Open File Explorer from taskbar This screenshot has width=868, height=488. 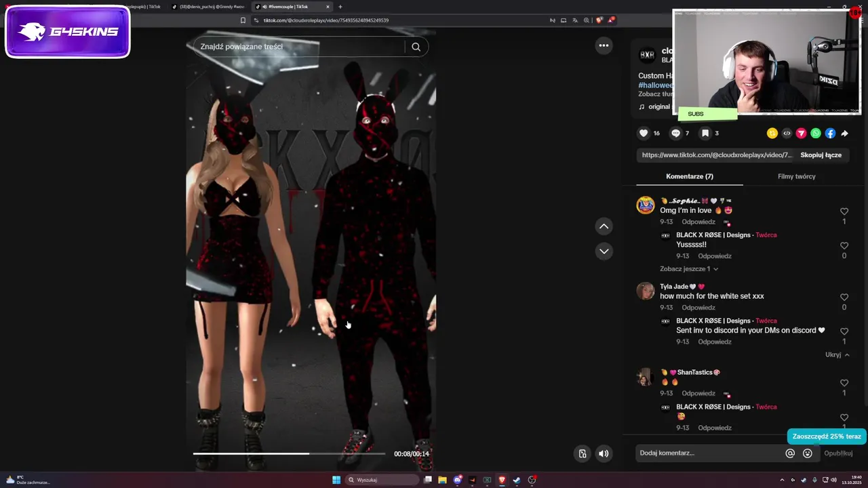[x=442, y=480]
